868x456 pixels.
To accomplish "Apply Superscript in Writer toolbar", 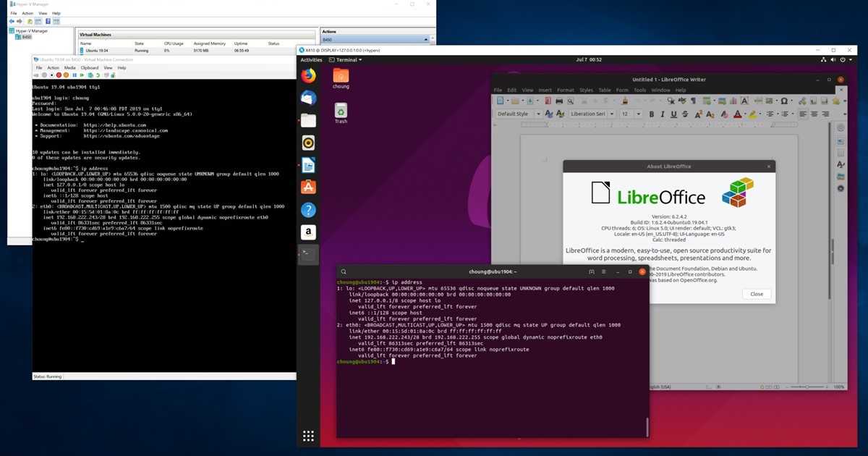I will [x=699, y=114].
